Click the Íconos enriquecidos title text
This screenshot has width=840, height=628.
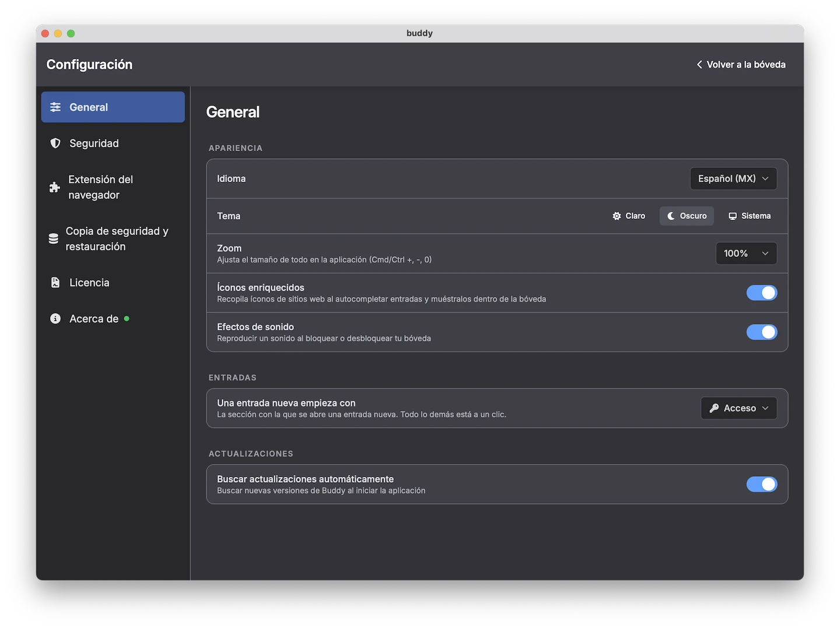[261, 287]
